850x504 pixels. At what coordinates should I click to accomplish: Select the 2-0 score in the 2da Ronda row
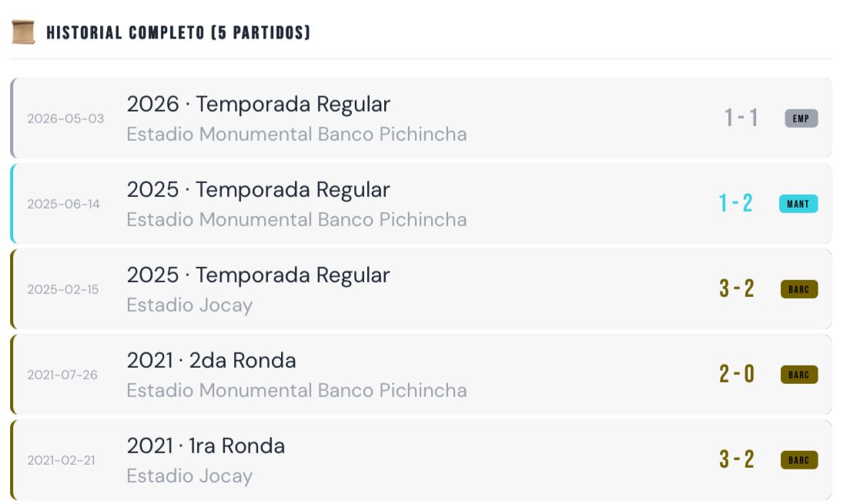737,374
